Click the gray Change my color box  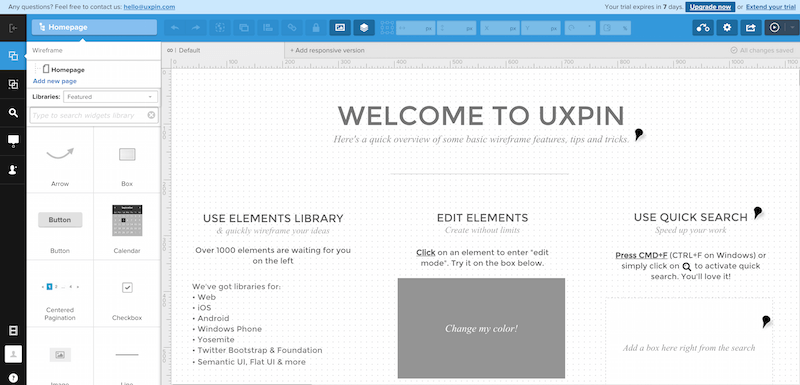(481, 328)
